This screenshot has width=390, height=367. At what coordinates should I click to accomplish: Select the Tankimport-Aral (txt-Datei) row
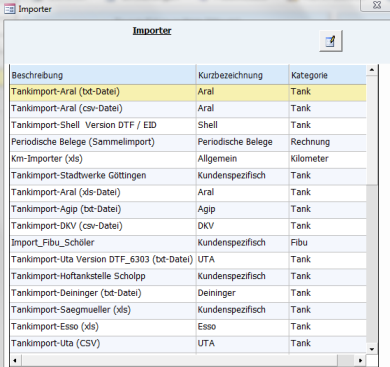pos(188,92)
